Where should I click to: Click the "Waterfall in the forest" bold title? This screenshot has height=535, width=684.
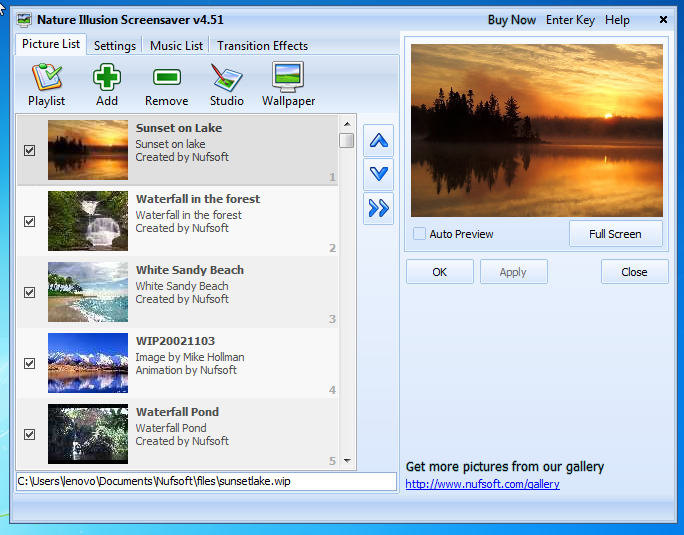pos(198,199)
